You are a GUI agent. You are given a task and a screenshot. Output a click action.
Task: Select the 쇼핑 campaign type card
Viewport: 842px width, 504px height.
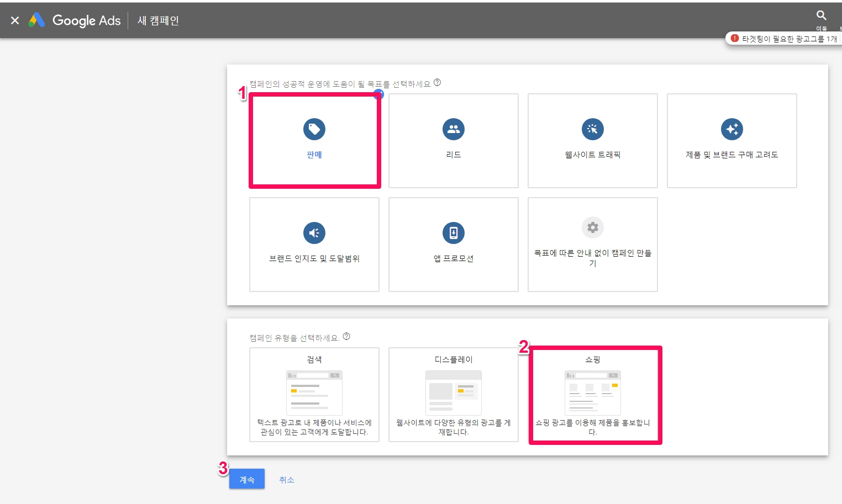pyautogui.click(x=592, y=394)
